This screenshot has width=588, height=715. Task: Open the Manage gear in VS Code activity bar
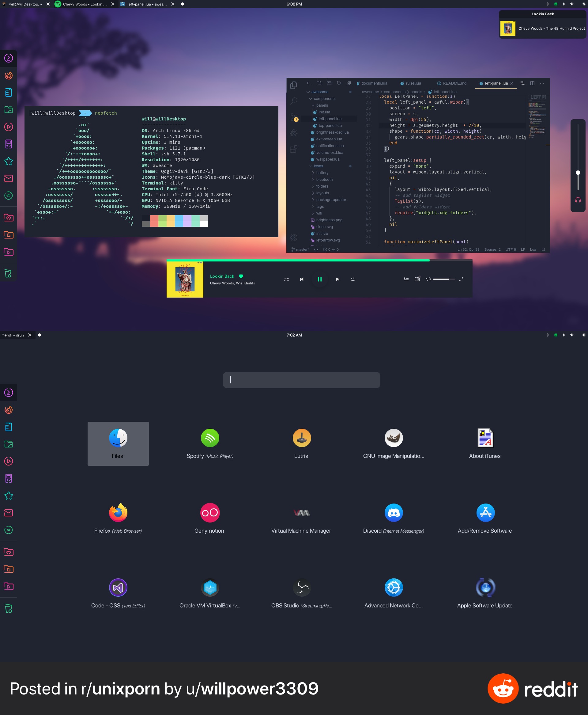(x=294, y=238)
